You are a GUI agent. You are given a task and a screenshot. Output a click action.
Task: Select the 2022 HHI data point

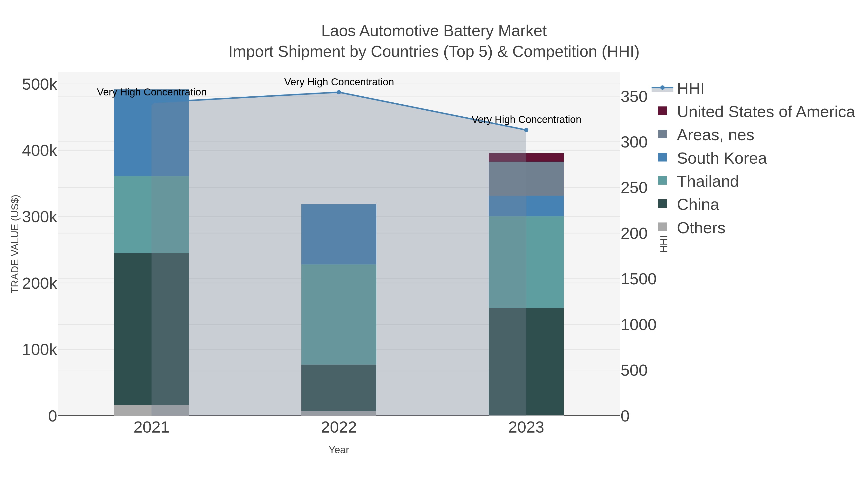[x=339, y=92]
